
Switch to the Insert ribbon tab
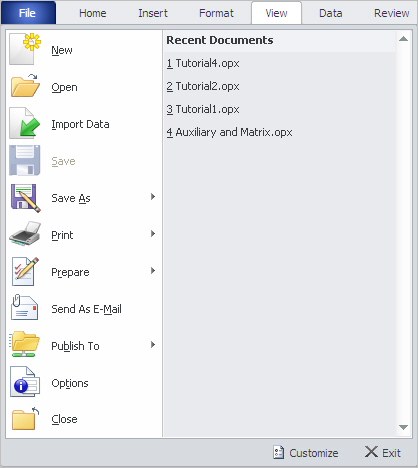[x=153, y=13]
